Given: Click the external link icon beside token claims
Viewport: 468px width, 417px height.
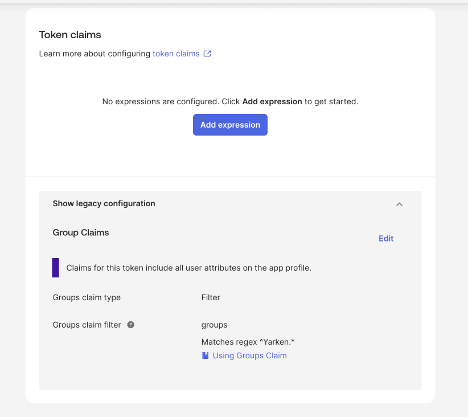Looking at the screenshot, I should tap(207, 54).
